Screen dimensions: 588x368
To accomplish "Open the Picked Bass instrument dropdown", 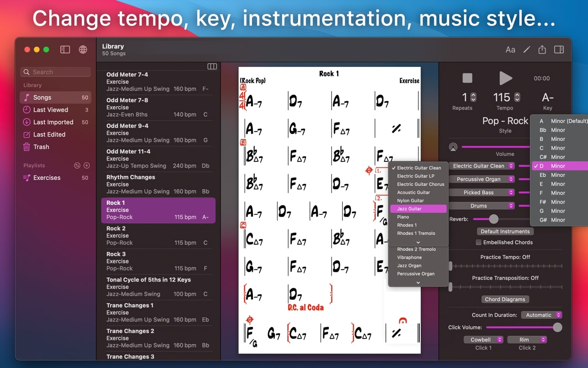I will coord(482,192).
